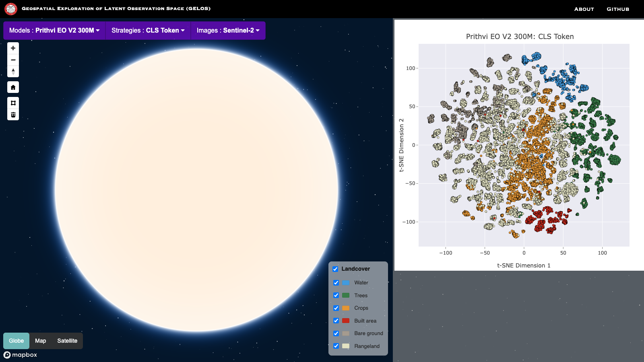644x362 pixels.
Task: Toggle the Landcover master checkbox
Action: (x=335, y=269)
